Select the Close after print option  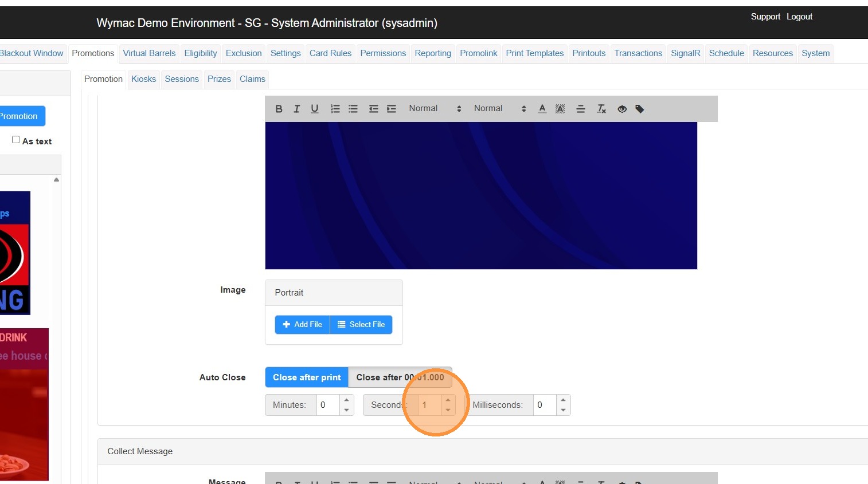(307, 377)
